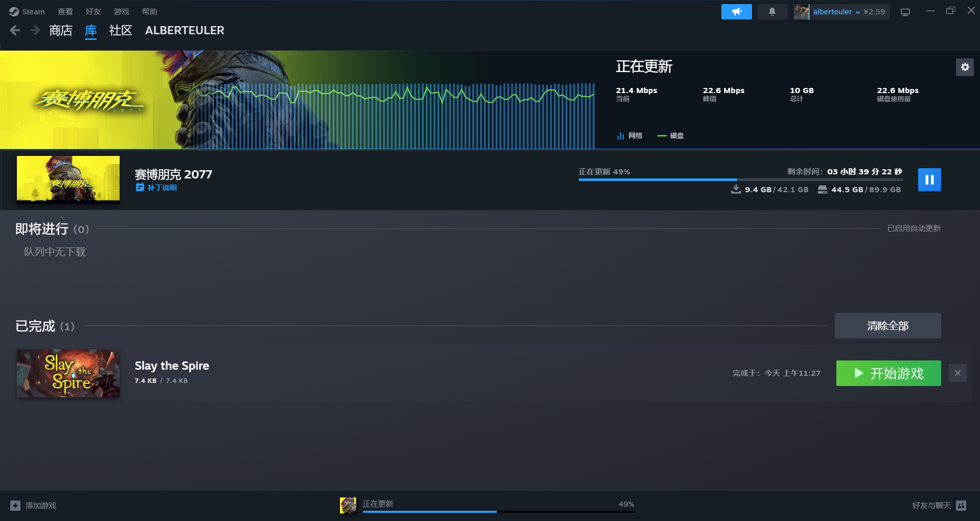Click the 22.6 Mbps 磁盘使用量 value
Viewport: 980px width, 521px height.
(x=898, y=90)
